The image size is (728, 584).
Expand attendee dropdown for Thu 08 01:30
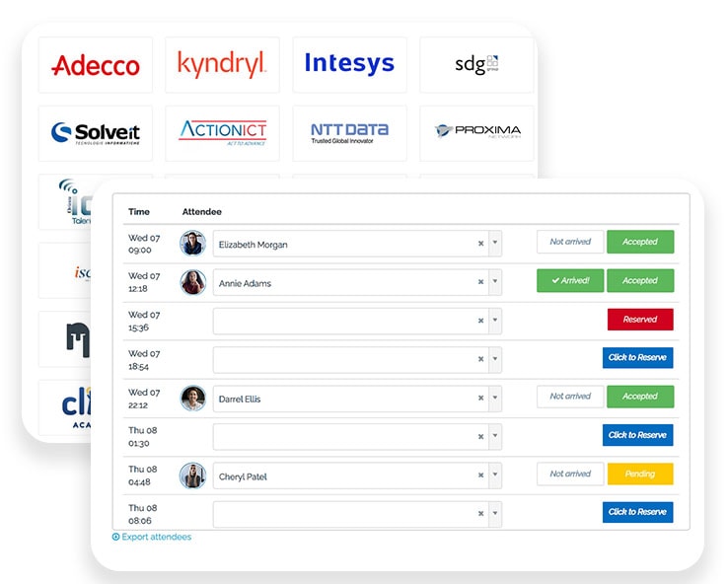click(495, 436)
